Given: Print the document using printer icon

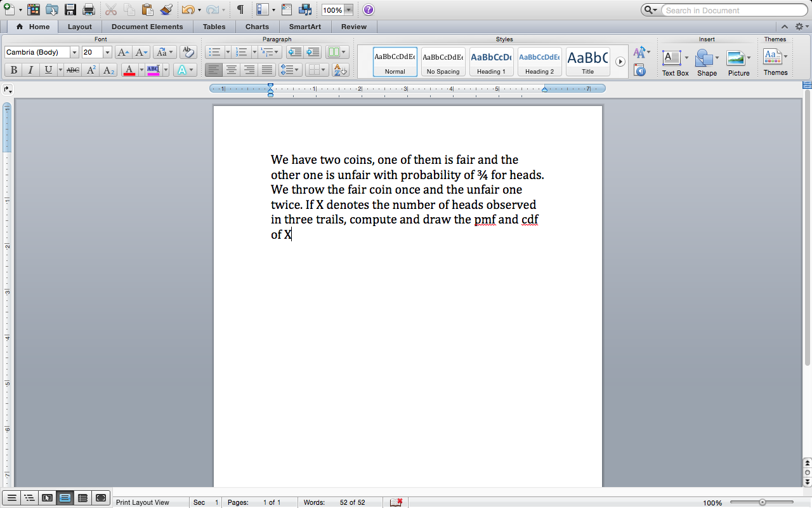Looking at the screenshot, I should coord(89,10).
